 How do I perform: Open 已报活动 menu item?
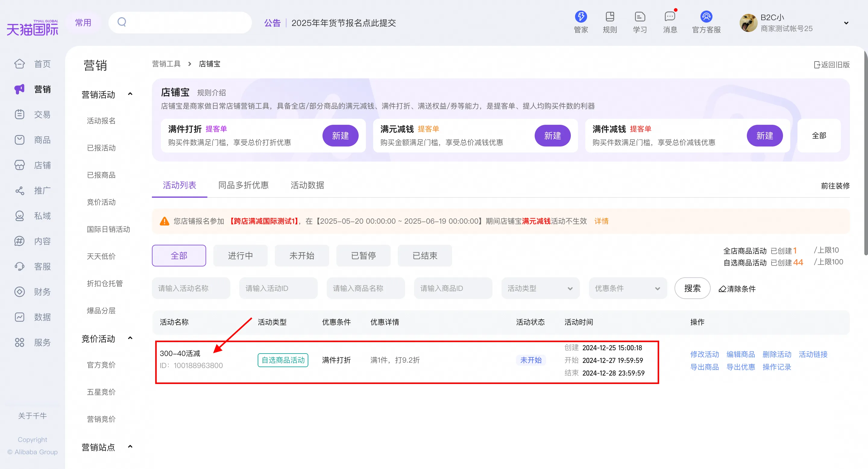click(101, 148)
